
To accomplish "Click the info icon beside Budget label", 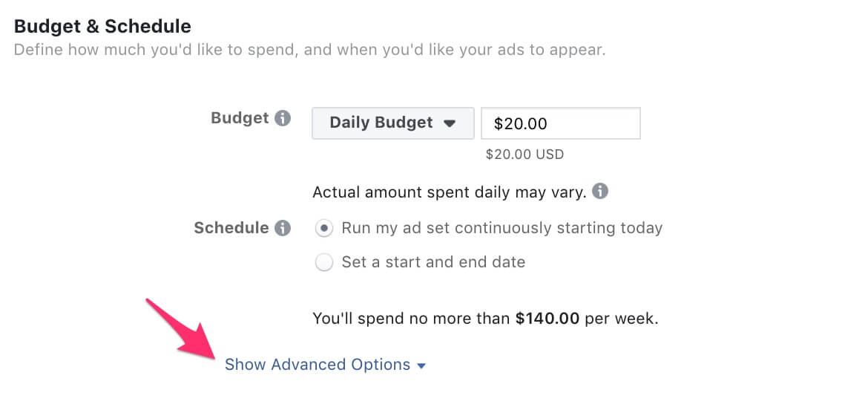I will 283,118.
